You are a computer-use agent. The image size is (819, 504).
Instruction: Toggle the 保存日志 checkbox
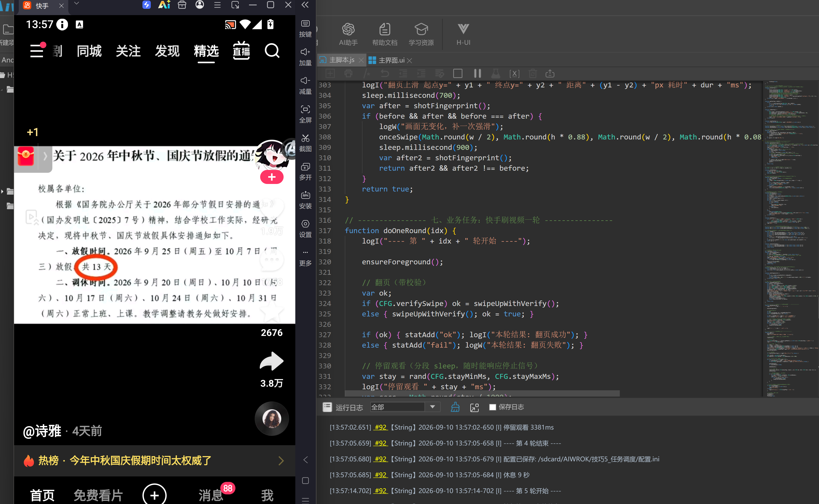click(492, 407)
